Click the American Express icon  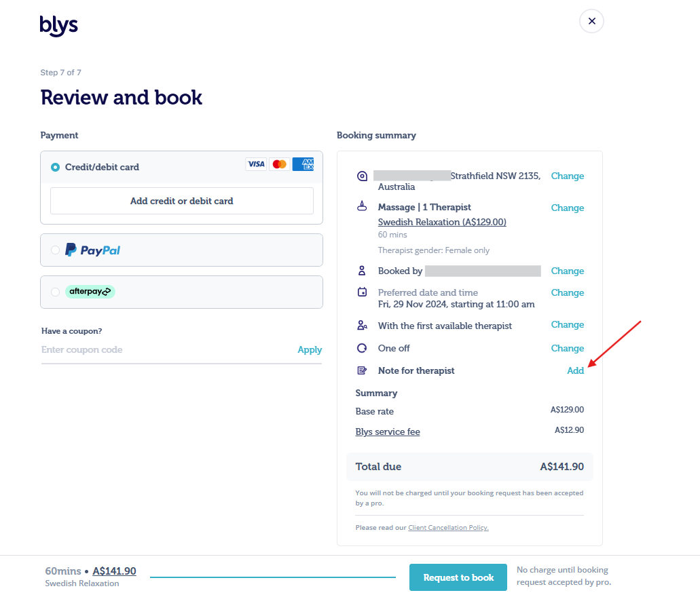click(303, 164)
